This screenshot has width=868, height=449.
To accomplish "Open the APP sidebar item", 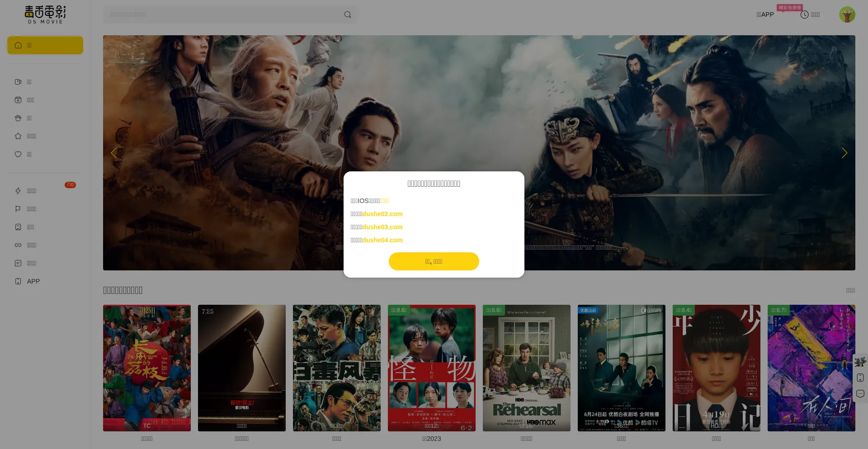I will [45, 281].
